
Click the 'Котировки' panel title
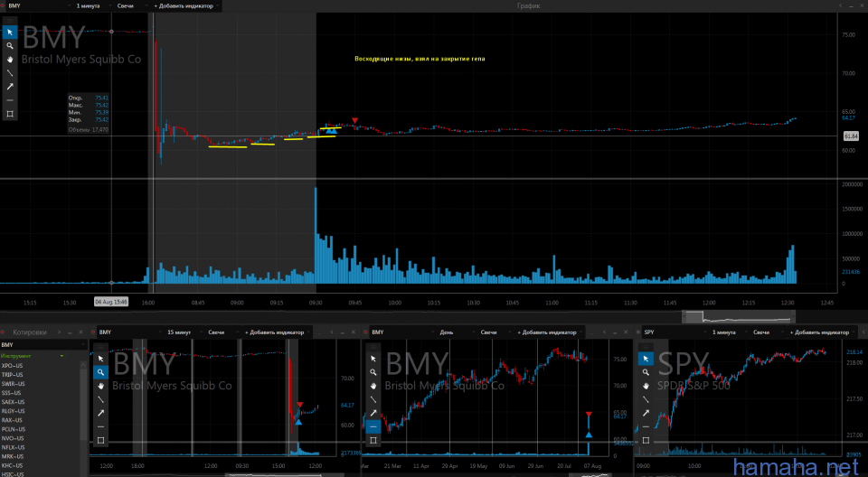pyautogui.click(x=29, y=332)
